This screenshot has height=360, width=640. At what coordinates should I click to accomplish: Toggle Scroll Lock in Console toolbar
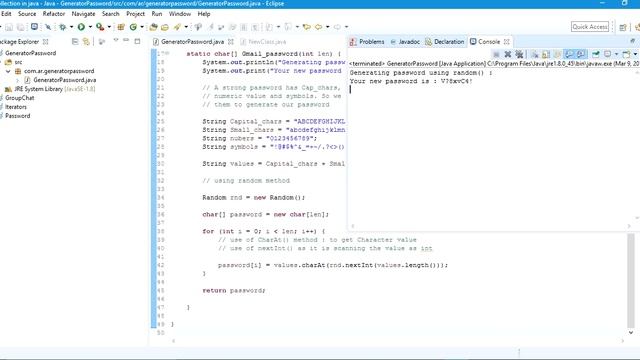546,54
